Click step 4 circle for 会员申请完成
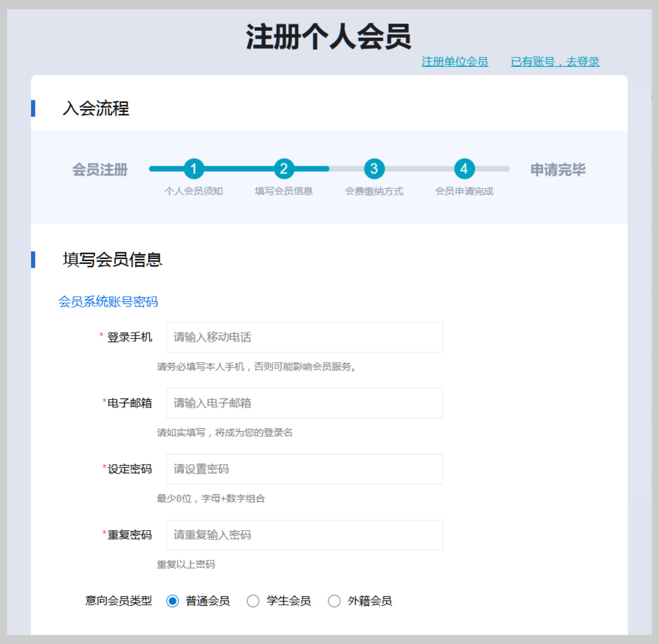659x644 pixels. click(464, 169)
